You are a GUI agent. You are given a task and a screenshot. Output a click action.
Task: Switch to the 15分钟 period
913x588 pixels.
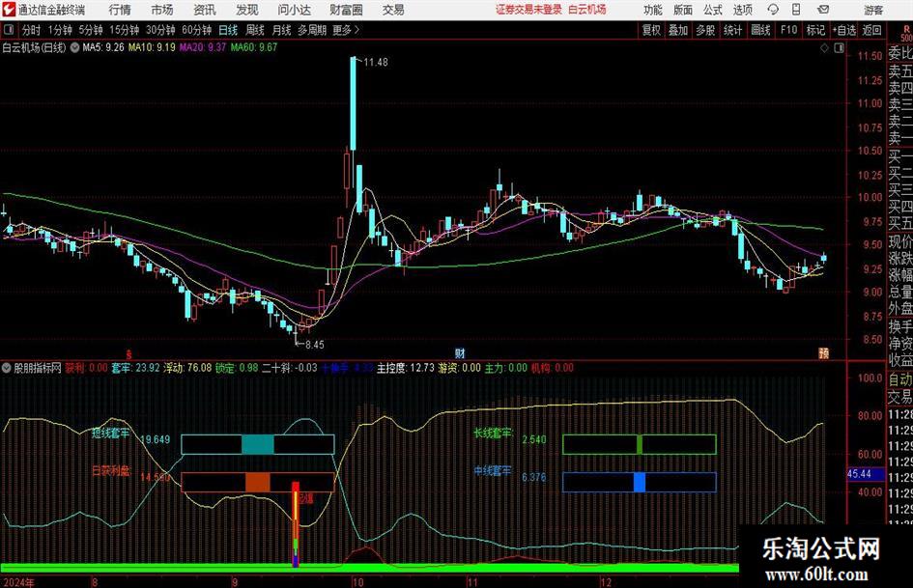pyautogui.click(x=124, y=30)
